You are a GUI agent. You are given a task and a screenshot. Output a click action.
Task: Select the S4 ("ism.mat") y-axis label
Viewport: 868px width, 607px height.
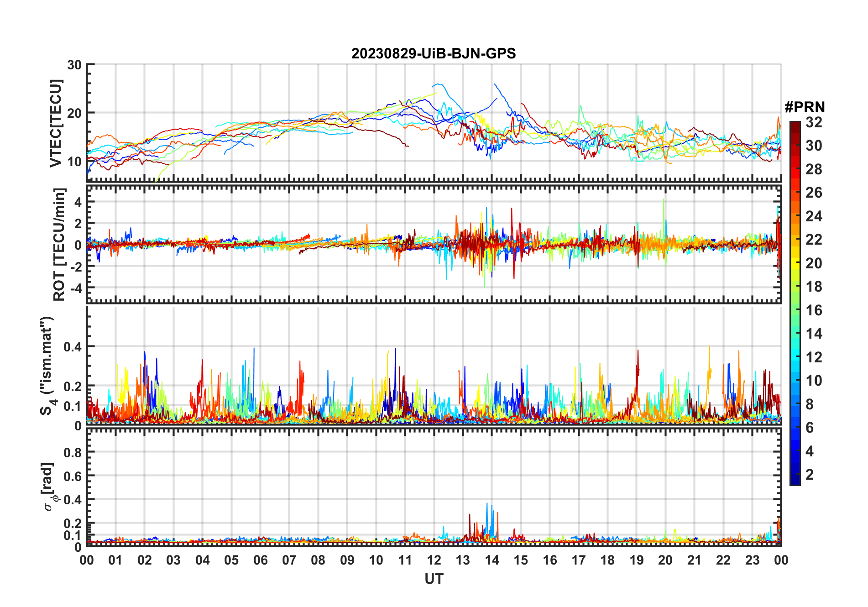(x=47, y=366)
